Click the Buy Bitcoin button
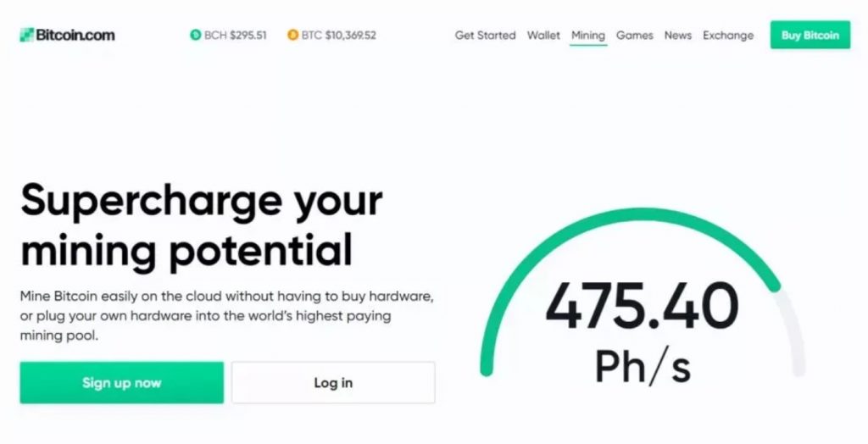Image resolution: width=868 pixels, height=444 pixels. [x=810, y=35]
